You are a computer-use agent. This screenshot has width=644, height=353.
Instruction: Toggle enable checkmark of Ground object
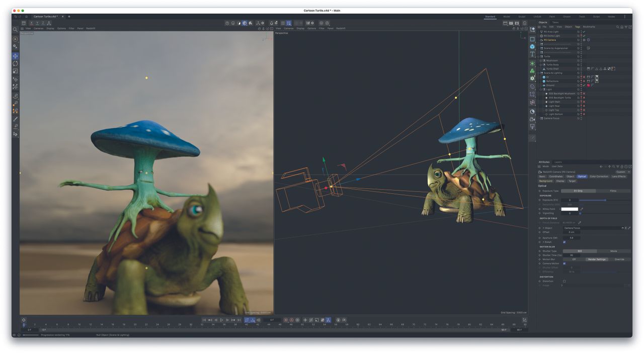[x=584, y=85]
